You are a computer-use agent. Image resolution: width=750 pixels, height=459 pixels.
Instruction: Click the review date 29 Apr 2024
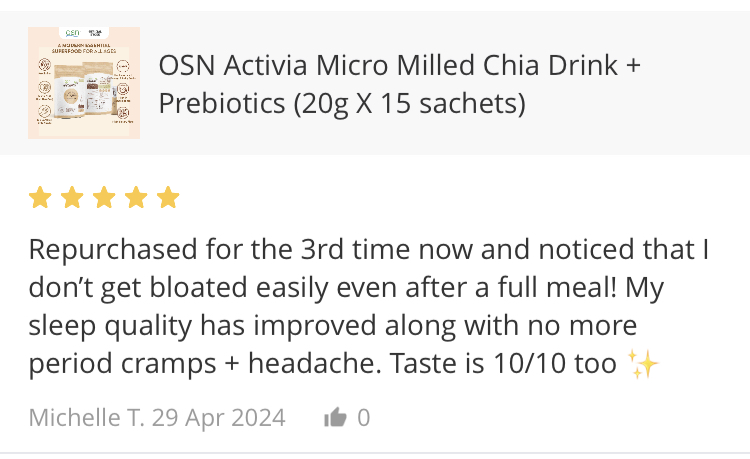[220, 417]
